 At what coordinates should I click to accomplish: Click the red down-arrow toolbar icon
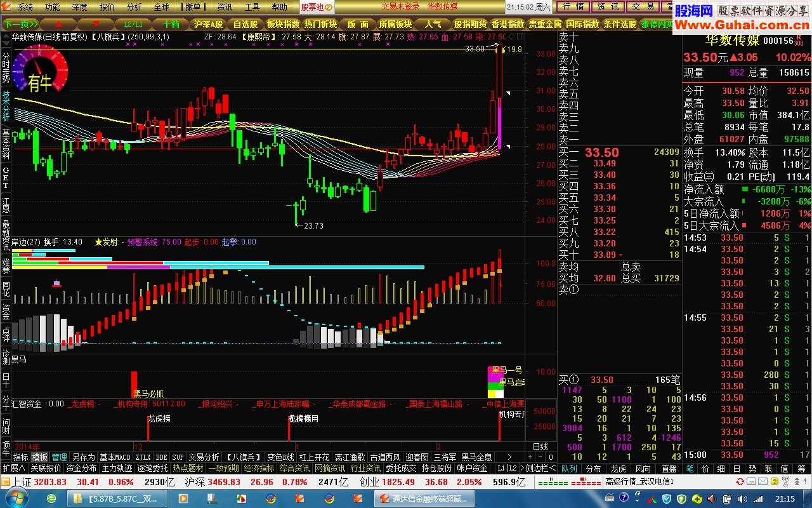96,24
